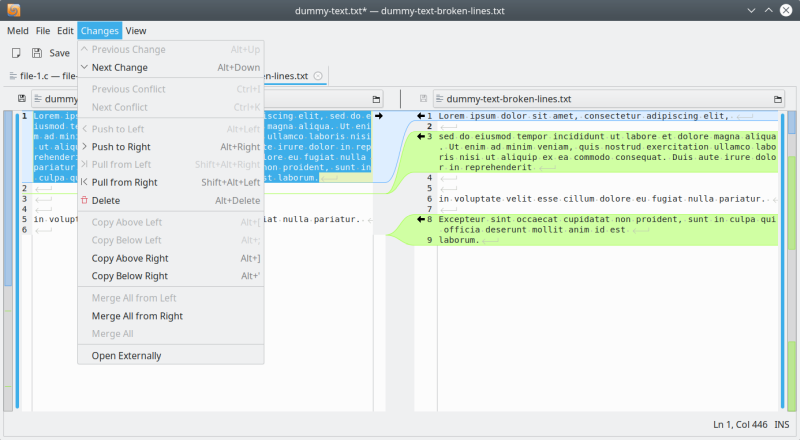Click the Save floppy disk icon in toolbar
The image size is (800, 440).
point(37,53)
